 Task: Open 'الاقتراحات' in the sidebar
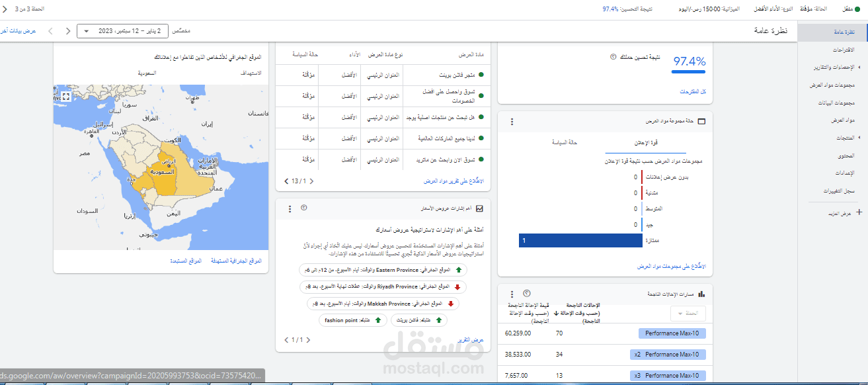[x=844, y=50]
